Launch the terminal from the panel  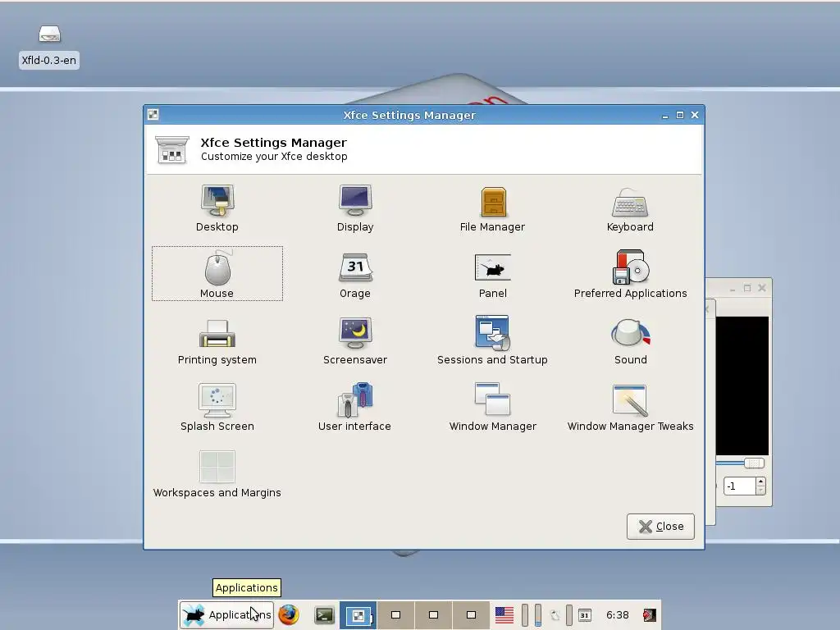(324, 615)
